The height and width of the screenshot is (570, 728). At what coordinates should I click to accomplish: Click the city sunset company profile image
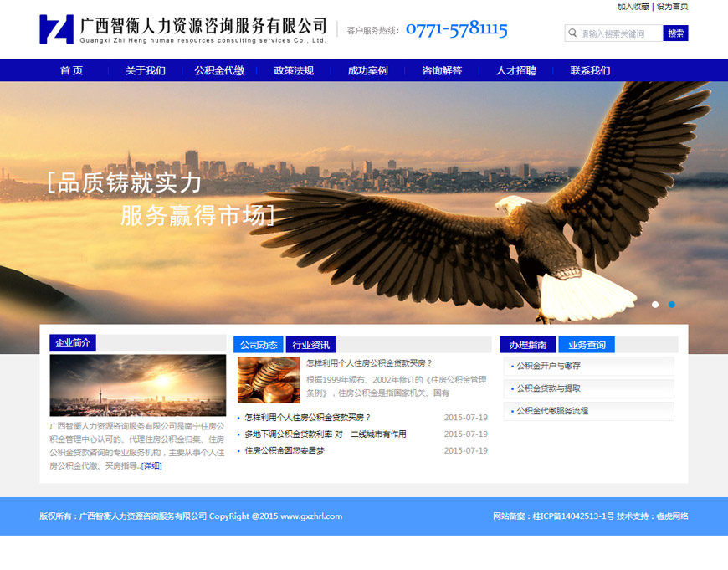138,385
